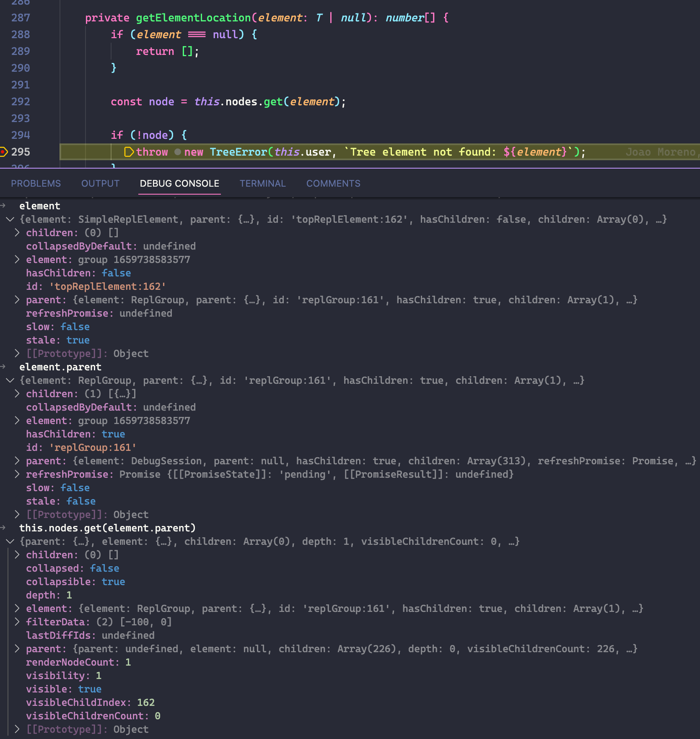This screenshot has width=700, height=739.
Task: Click the grey inline breakpoint dot before new TreeError
Action: pyautogui.click(x=178, y=152)
